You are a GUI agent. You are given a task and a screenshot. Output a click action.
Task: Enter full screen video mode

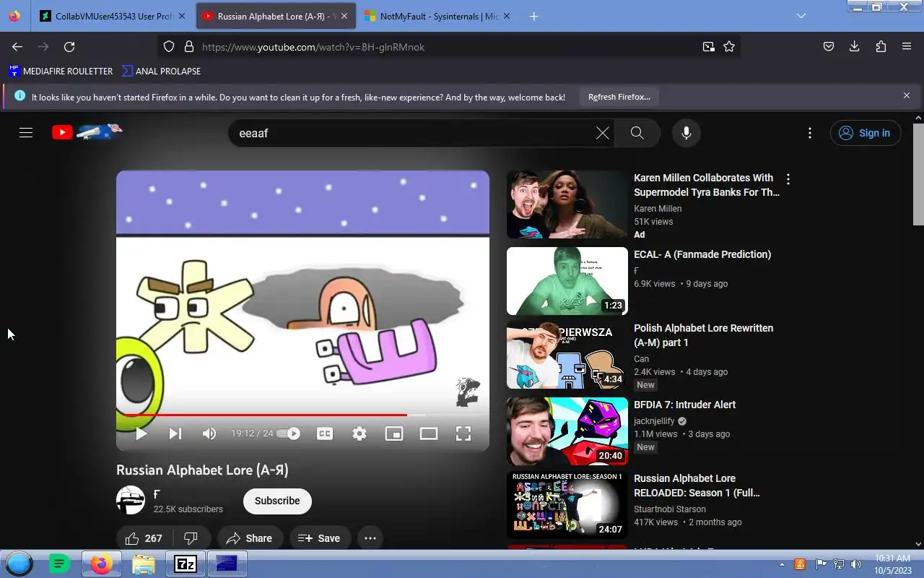tap(463, 433)
